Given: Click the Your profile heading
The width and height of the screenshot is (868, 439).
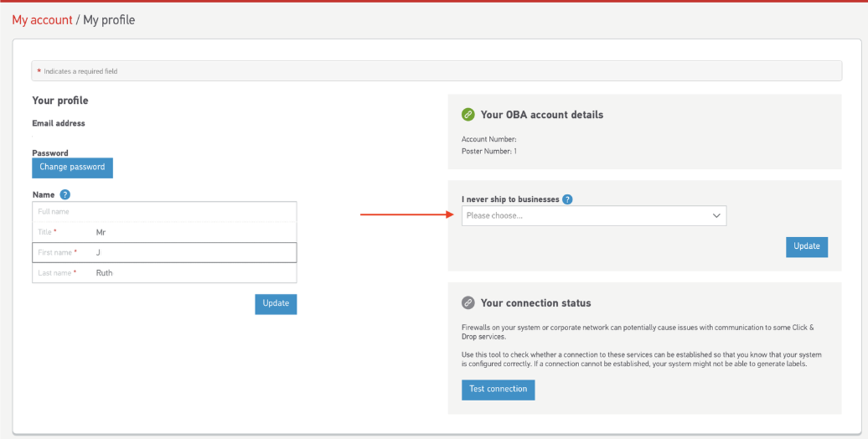Looking at the screenshot, I should coord(60,101).
